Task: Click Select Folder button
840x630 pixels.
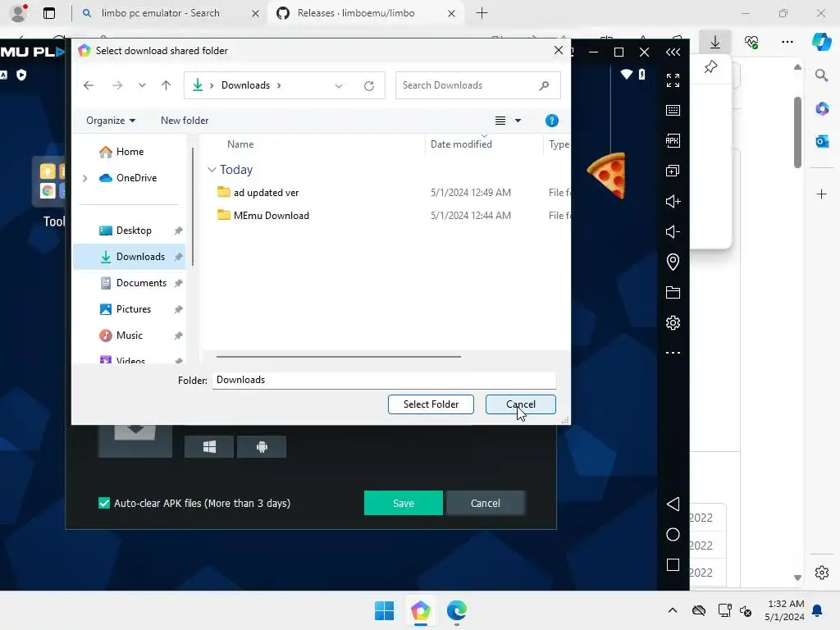Action: point(431,404)
